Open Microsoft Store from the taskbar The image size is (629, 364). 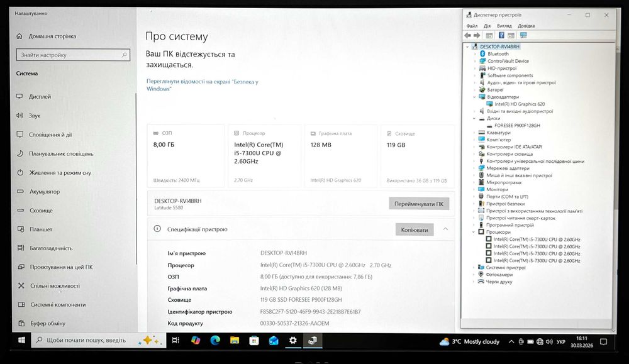pyautogui.click(x=254, y=340)
